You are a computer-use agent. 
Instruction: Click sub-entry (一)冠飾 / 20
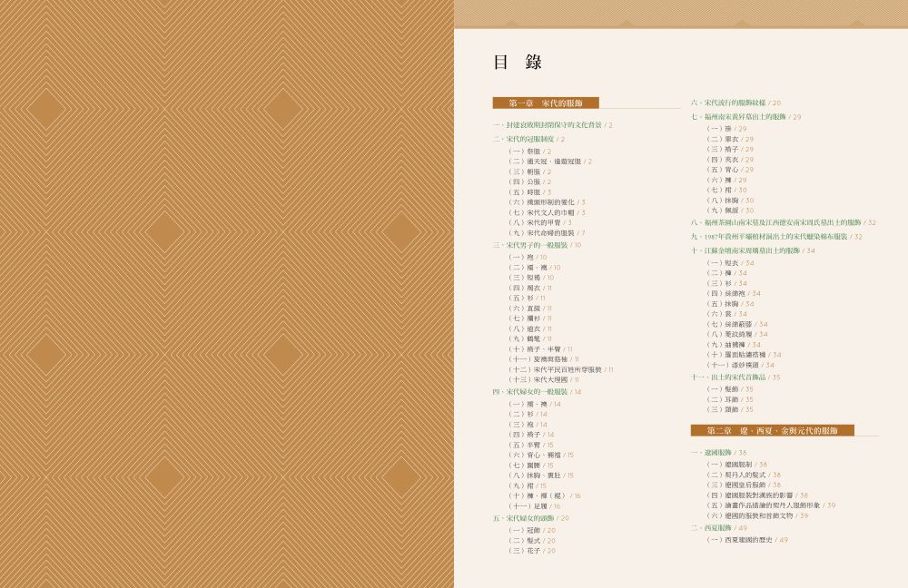[531, 530]
